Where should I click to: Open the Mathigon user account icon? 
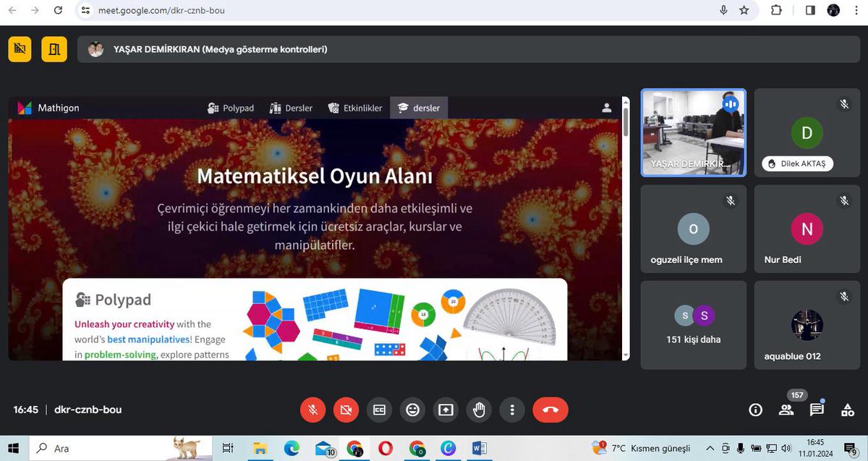pos(607,108)
